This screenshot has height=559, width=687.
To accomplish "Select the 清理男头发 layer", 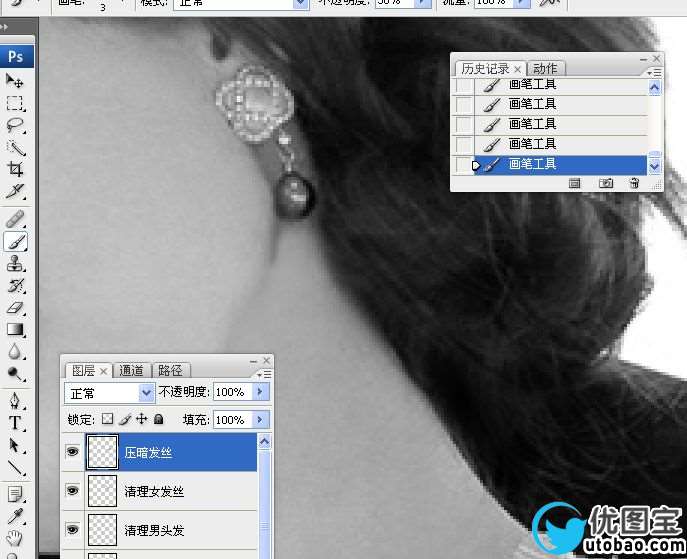I will pyautogui.click(x=171, y=530).
